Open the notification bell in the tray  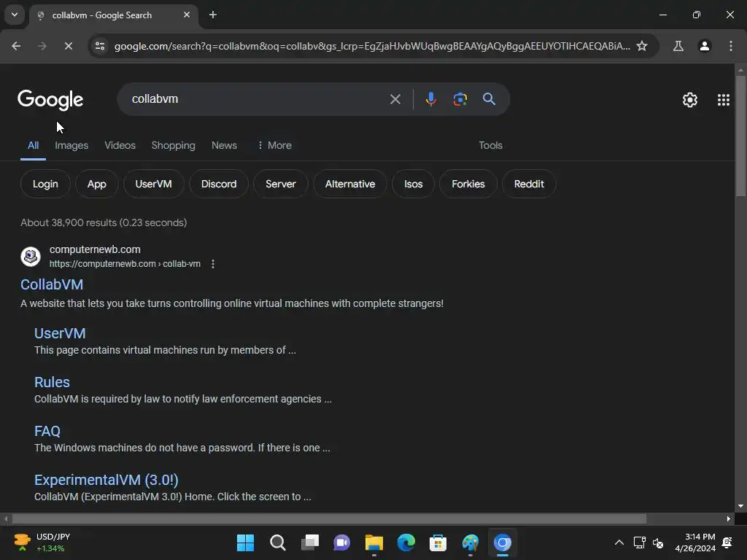pyautogui.click(x=727, y=542)
